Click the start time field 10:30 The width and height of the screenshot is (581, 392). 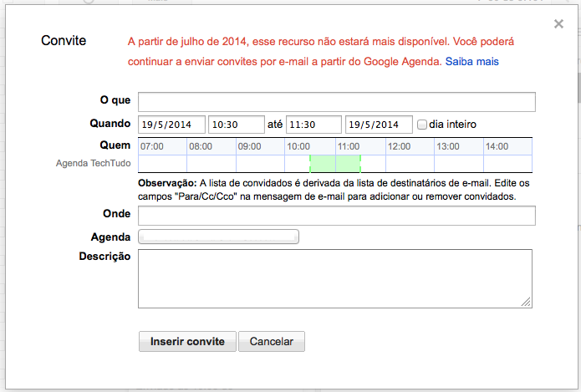click(x=237, y=125)
